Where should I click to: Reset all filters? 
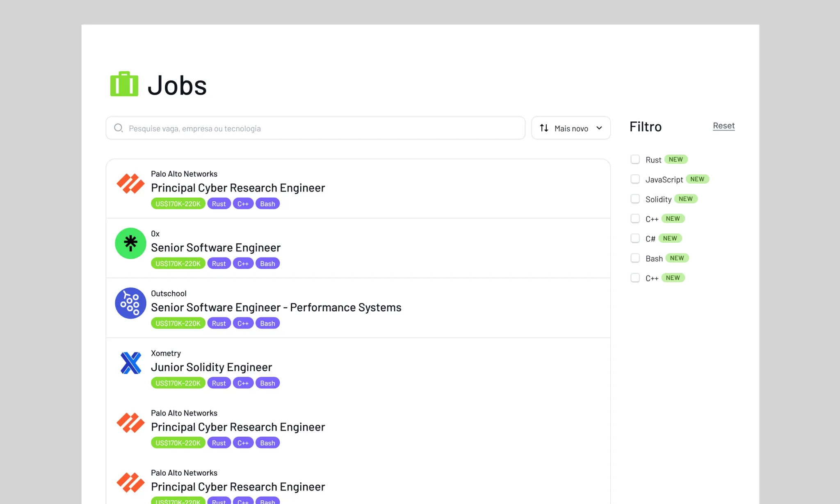point(724,125)
